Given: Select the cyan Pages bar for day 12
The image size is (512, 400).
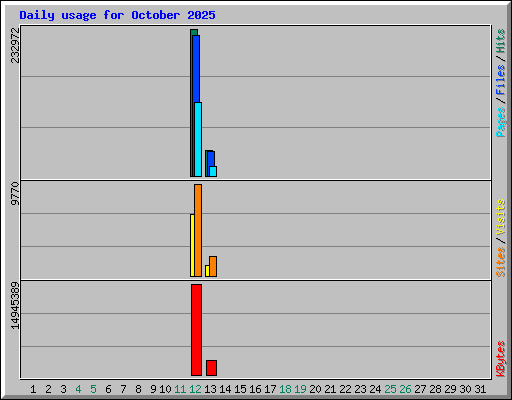Looking at the screenshot, I should (198, 139).
